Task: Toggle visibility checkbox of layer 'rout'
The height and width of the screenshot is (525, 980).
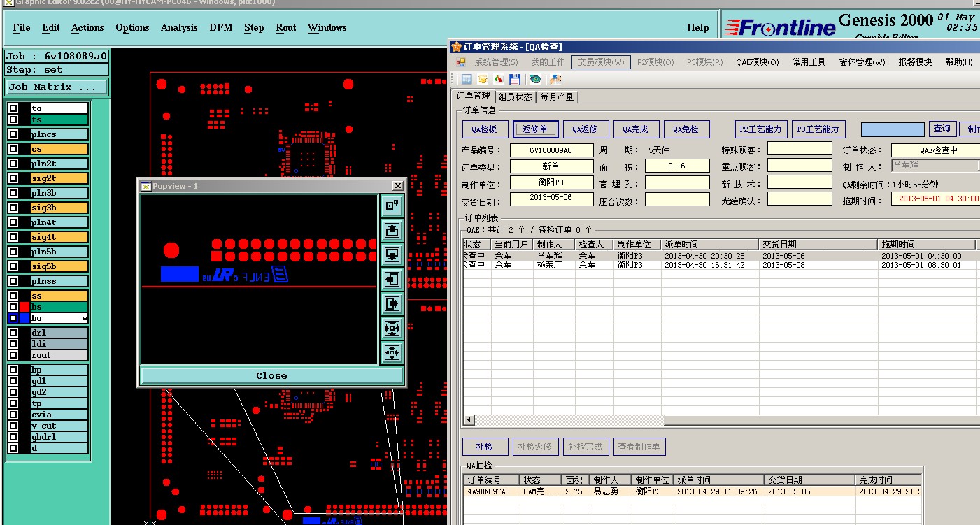Action: [13, 355]
